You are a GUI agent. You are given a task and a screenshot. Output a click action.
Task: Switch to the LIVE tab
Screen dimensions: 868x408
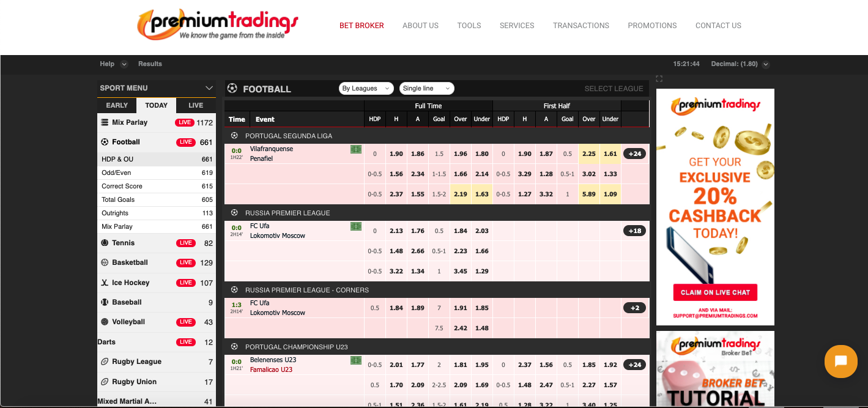(196, 105)
